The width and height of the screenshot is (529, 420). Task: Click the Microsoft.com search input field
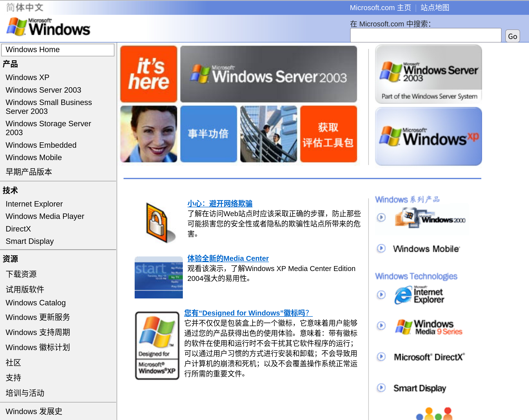425,35
